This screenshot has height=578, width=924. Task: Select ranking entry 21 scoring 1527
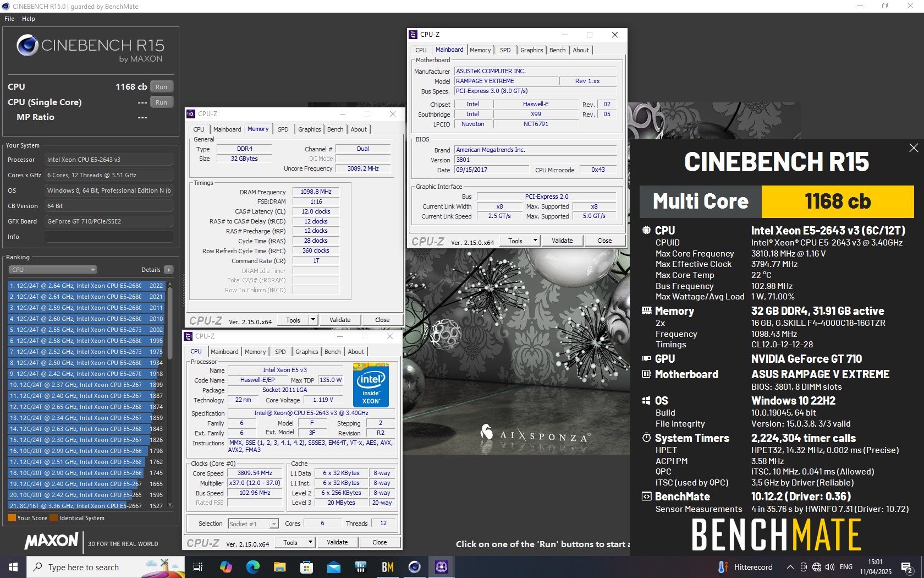point(86,506)
